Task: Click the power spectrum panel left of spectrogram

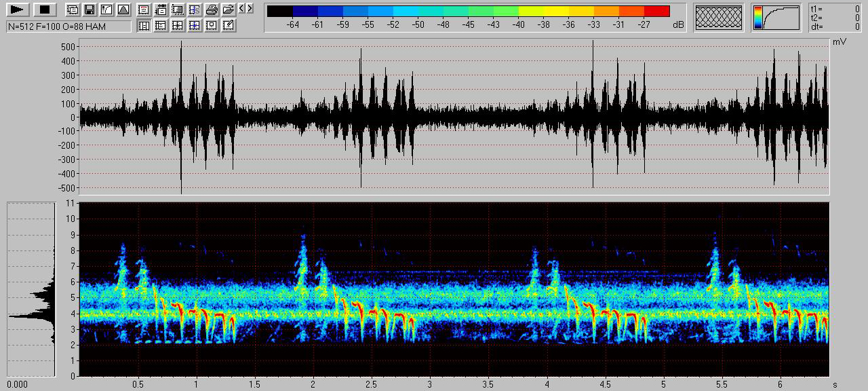Action: [x=31, y=289]
